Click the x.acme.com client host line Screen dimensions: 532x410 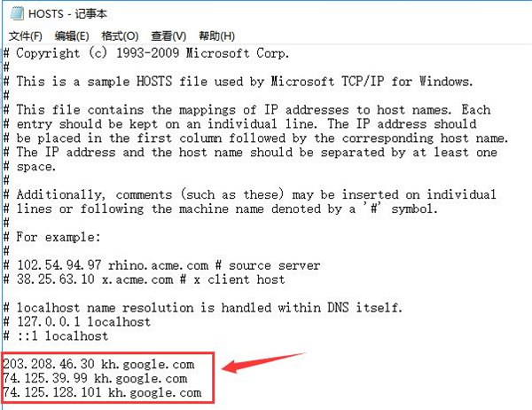pos(145,280)
